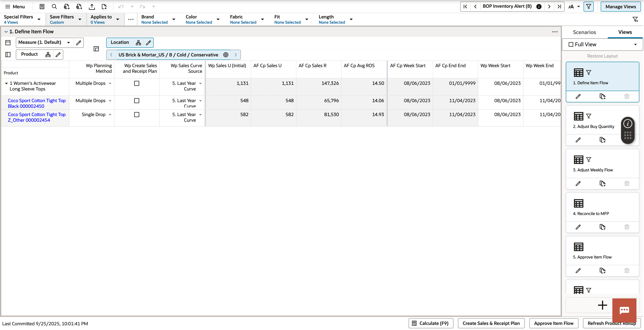Open the Brand dropdown filter
Screen dimensions: 644x330
coord(174,19)
